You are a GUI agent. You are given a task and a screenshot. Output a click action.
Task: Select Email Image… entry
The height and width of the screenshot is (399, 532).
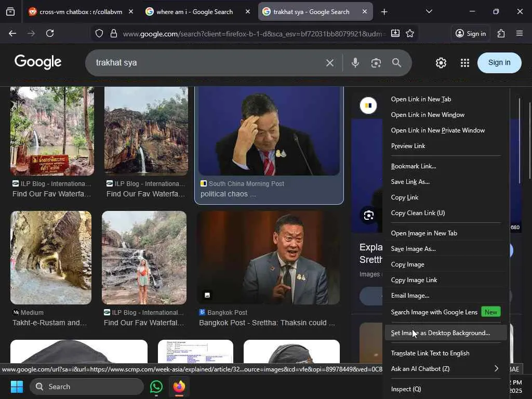[445, 296]
